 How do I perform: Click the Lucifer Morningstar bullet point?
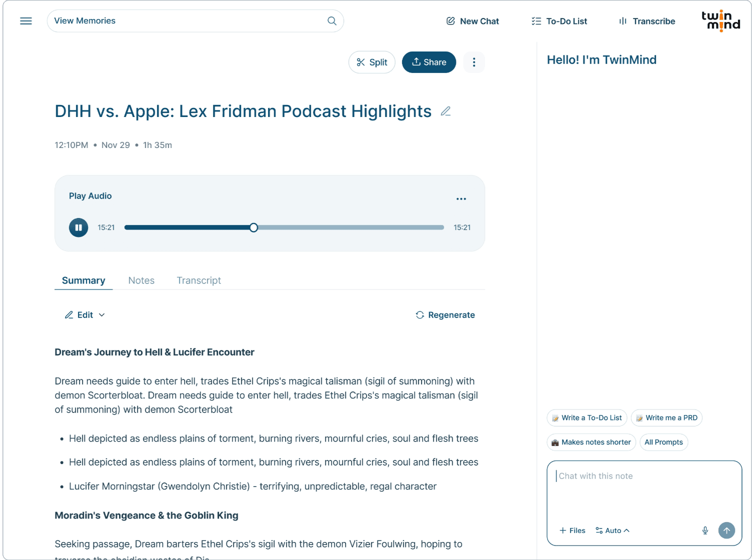tap(253, 486)
